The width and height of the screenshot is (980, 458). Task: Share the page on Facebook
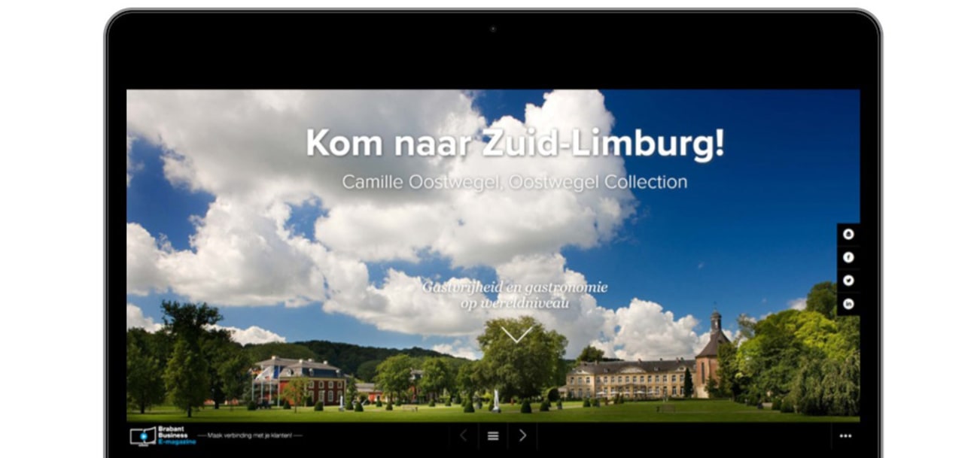(x=848, y=257)
